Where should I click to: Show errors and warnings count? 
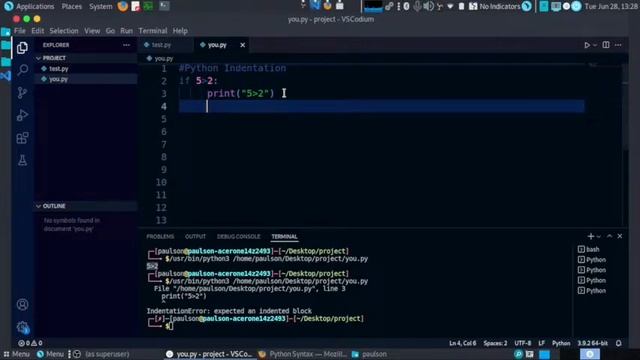point(30,343)
